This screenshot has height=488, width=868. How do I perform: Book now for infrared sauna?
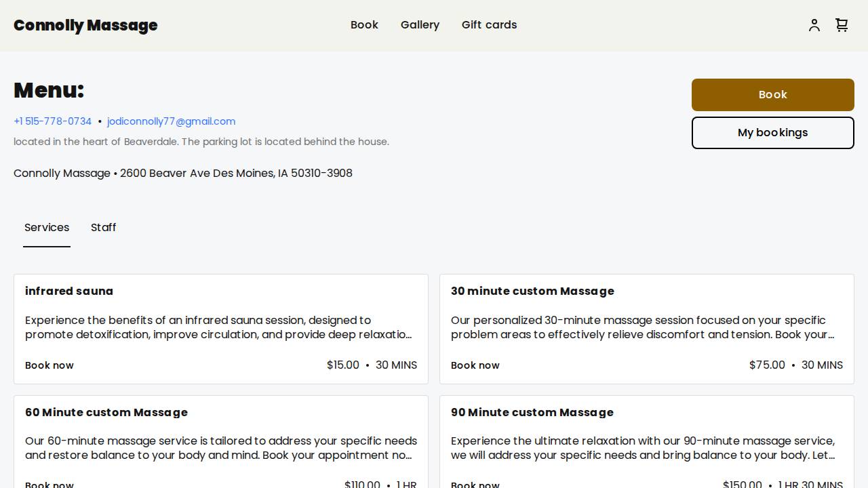pyautogui.click(x=50, y=365)
